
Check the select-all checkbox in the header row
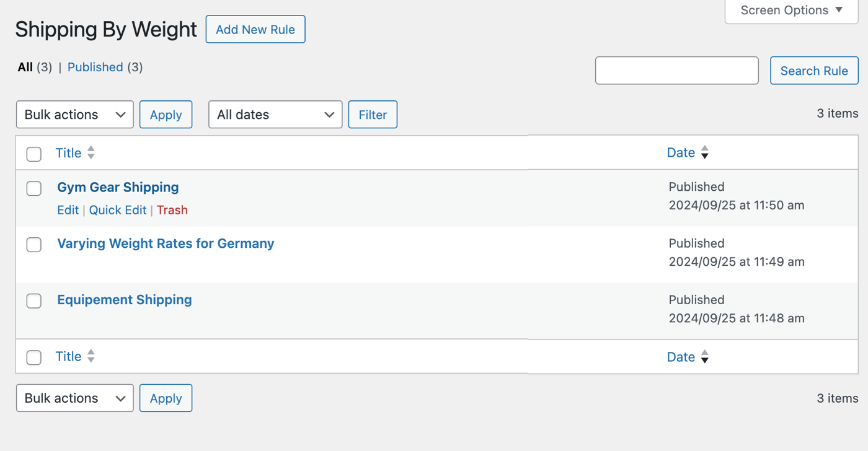[x=33, y=154]
